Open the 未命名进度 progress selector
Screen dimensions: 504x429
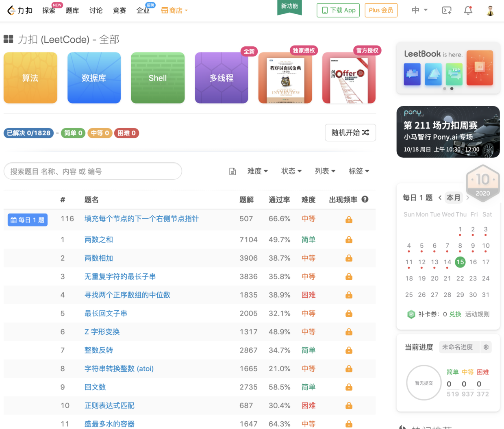coord(459,347)
